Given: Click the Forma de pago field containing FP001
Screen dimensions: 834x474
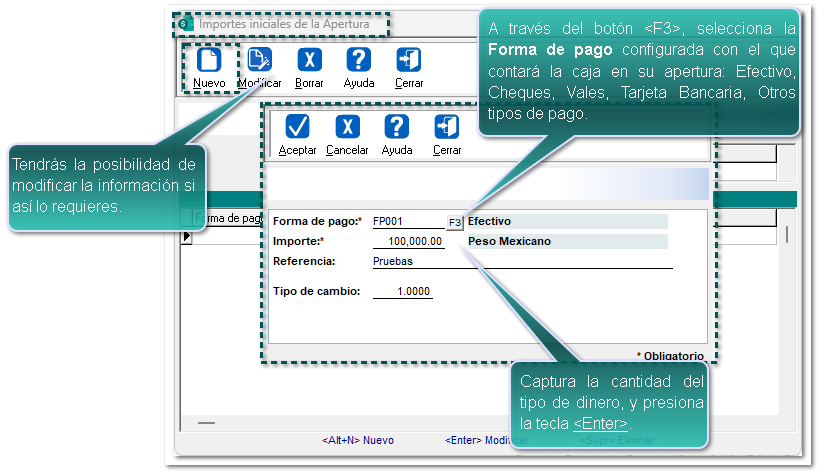Looking at the screenshot, I should (406, 222).
